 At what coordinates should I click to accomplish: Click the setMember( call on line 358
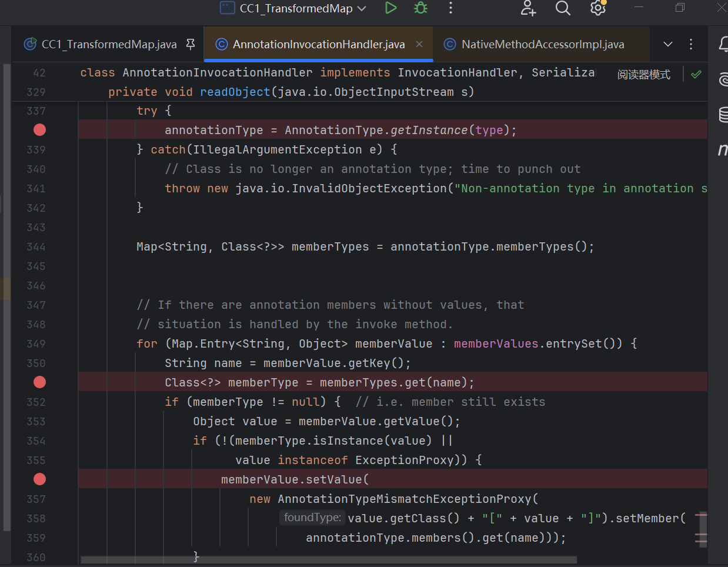650,519
